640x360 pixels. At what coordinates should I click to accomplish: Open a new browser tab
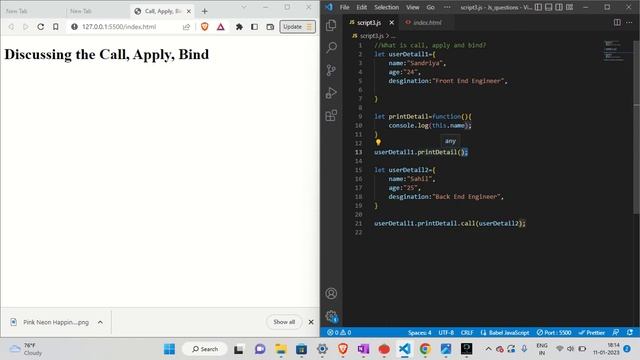pyautogui.click(x=204, y=11)
